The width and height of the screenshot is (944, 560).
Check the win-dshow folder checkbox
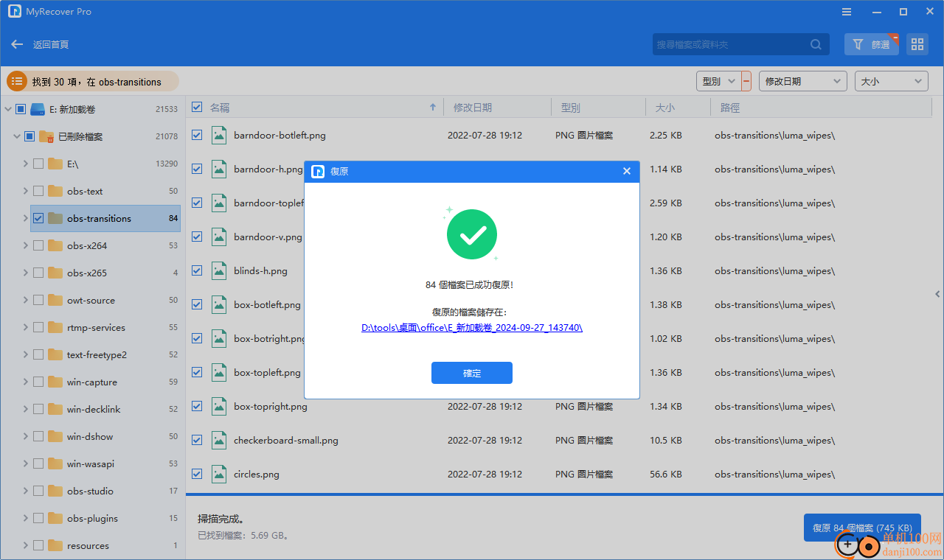38,436
